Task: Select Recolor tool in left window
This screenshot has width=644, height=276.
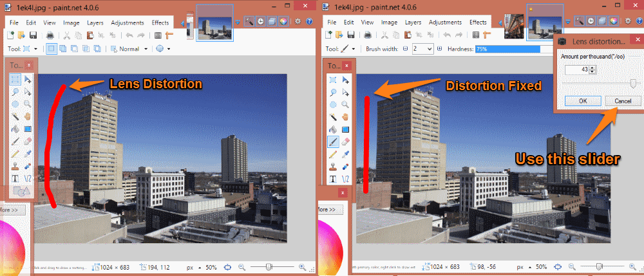Action: click(x=28, y=167)
